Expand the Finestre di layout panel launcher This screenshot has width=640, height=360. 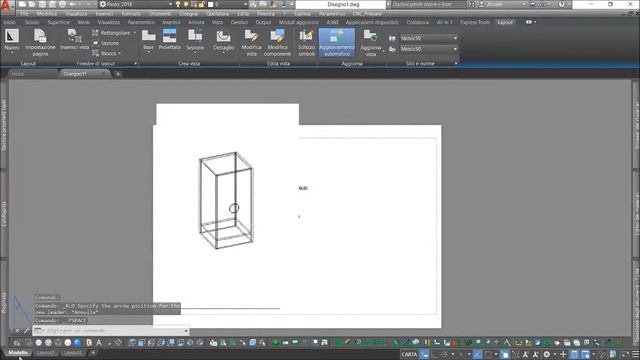point(135,64)
